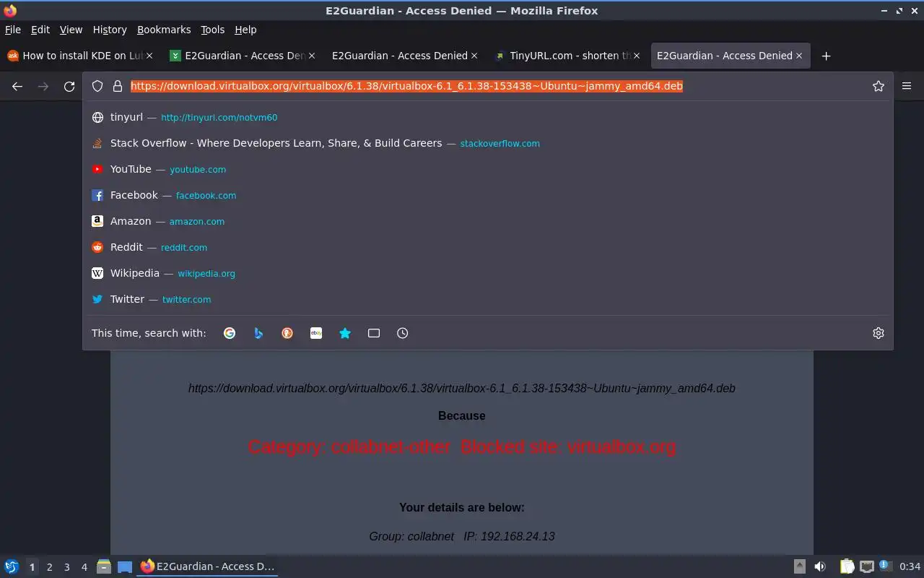Select the Reddit suggestion
Image resolution: width=924 pixels, height=578 pixels.
[488, 247]
